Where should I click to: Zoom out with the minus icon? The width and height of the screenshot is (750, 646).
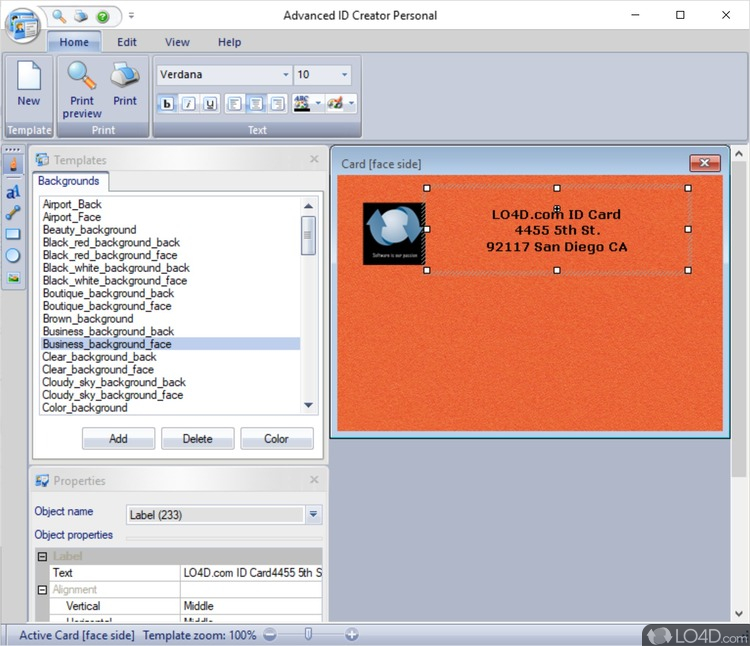tap(270, 635)
